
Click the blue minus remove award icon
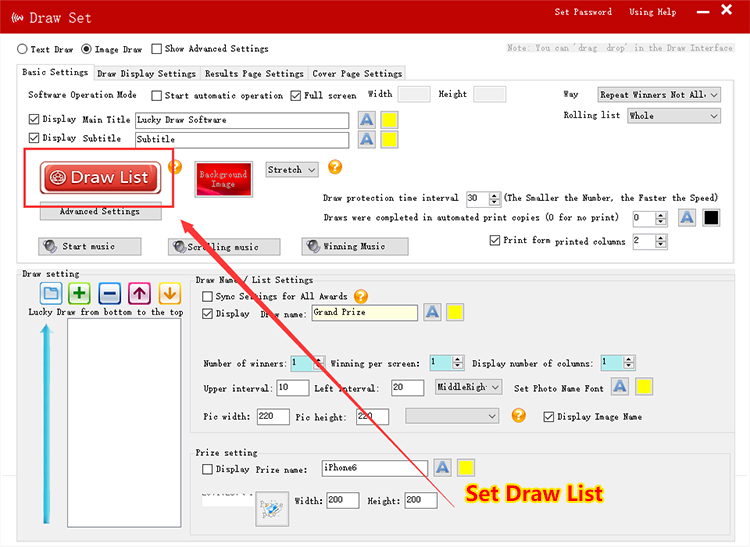[x=111, y=294]
